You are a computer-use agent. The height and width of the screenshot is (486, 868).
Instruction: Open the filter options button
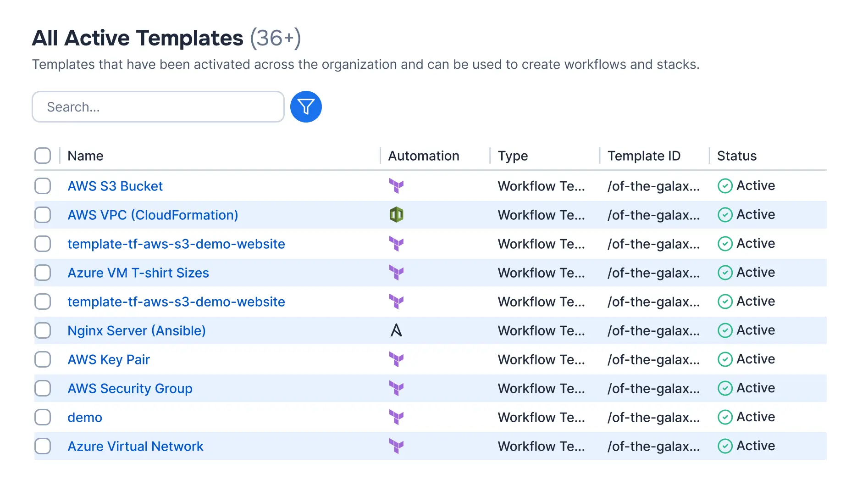[x=306, y=107]
